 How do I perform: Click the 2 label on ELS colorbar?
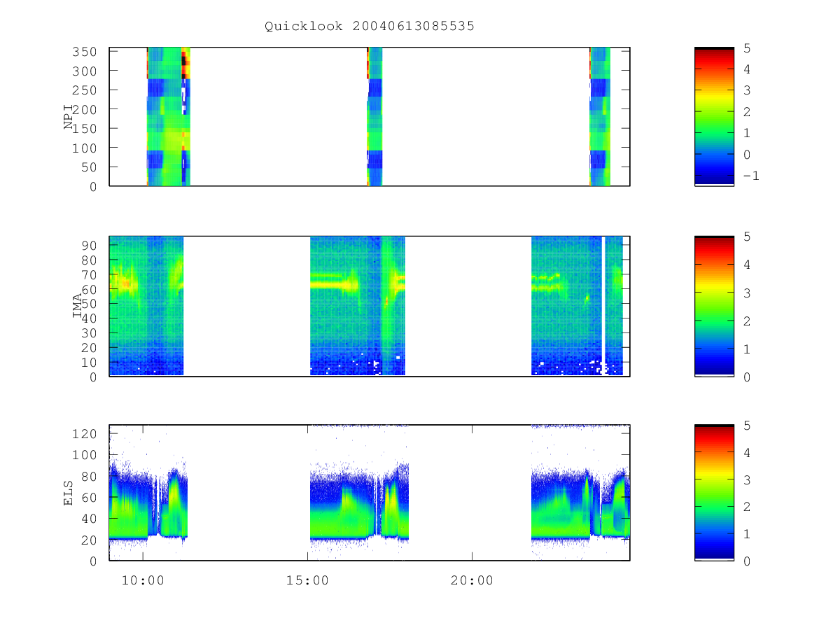pos(746,506)
